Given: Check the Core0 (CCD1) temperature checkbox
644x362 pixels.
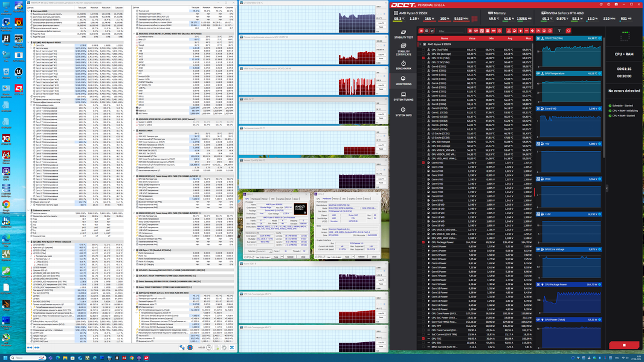Looking at the screenshot, I should pyautogui.click(x=423, y=66).
